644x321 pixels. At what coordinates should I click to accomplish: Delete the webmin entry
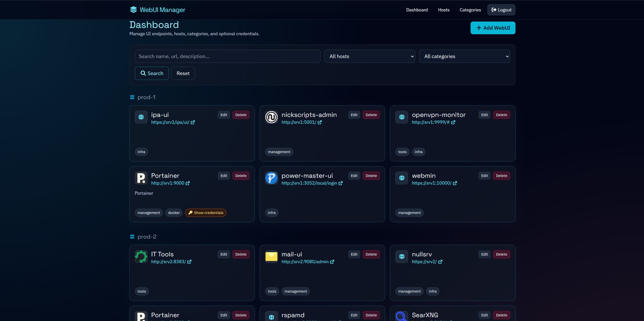click(x=502, y=176)
